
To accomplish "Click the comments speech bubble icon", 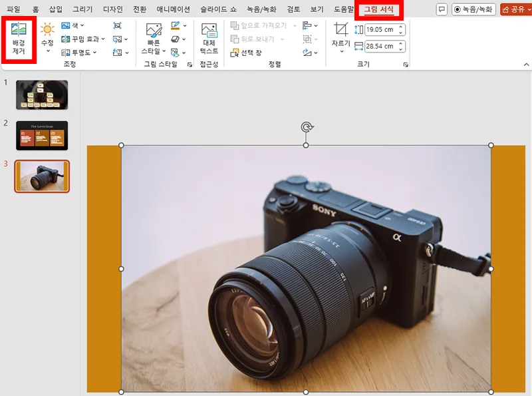I will [442, 9].
